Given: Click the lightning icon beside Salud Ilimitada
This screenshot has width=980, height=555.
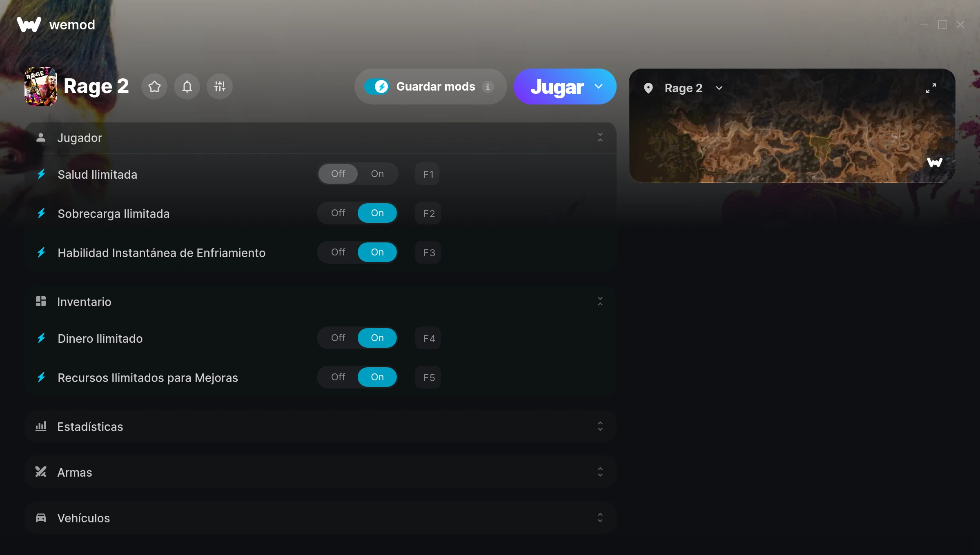Looking at the screenshot, I should point(41,174).
